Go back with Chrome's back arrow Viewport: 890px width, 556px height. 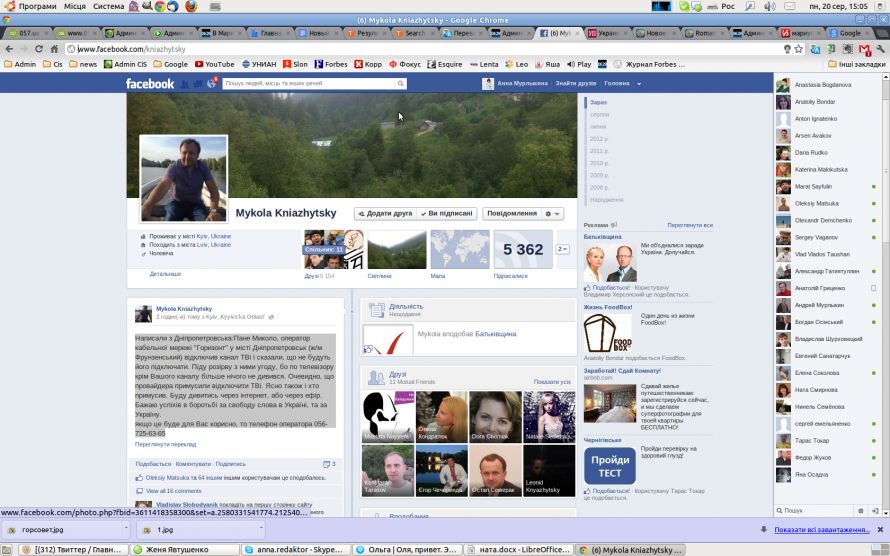tap(9, 49)
